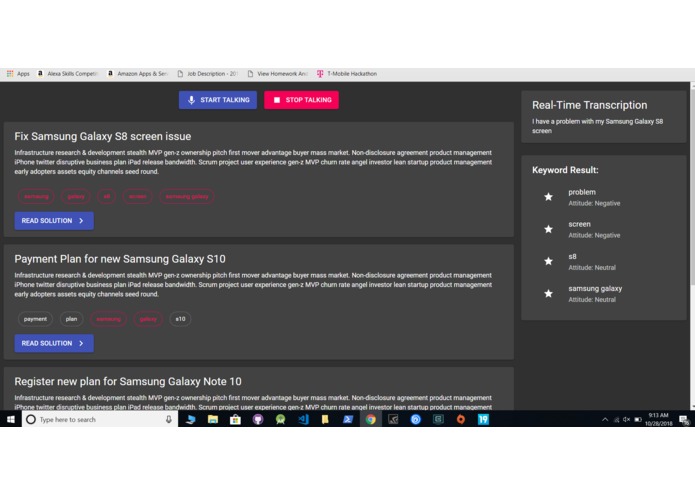Click the START TALKING button
The image size is (695, 494).
pos(218,100)
